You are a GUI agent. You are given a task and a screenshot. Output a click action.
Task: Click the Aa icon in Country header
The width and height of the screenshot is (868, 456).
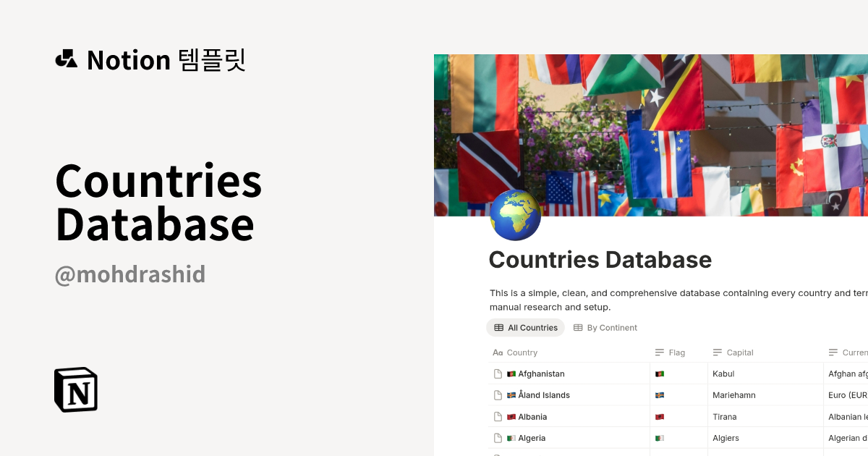pos(498,352)
